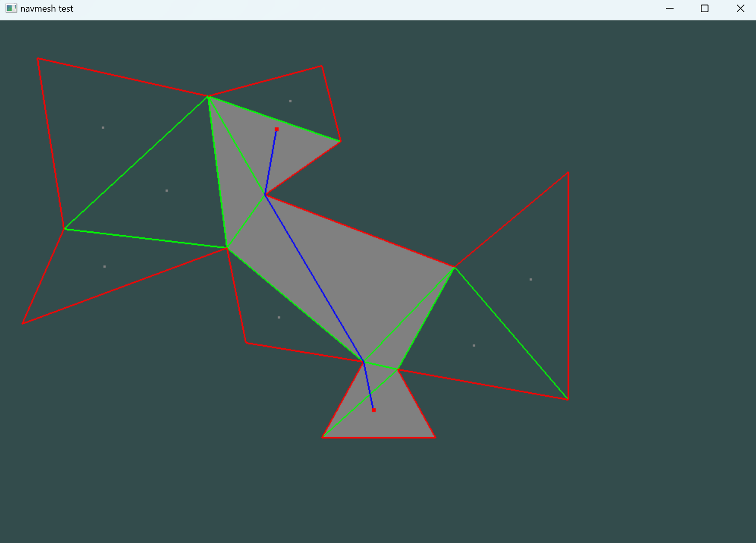Click the red path end point square at bottom

coord(374,410)
